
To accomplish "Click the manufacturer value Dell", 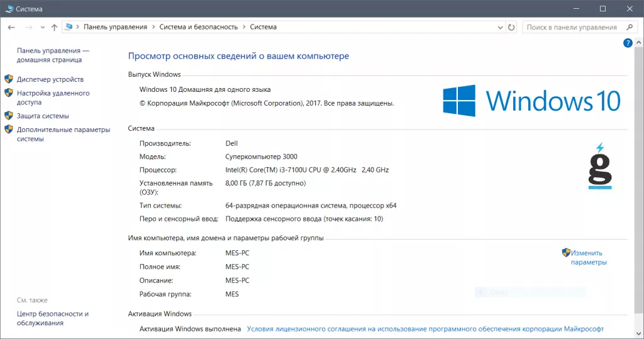I will 231,143.
